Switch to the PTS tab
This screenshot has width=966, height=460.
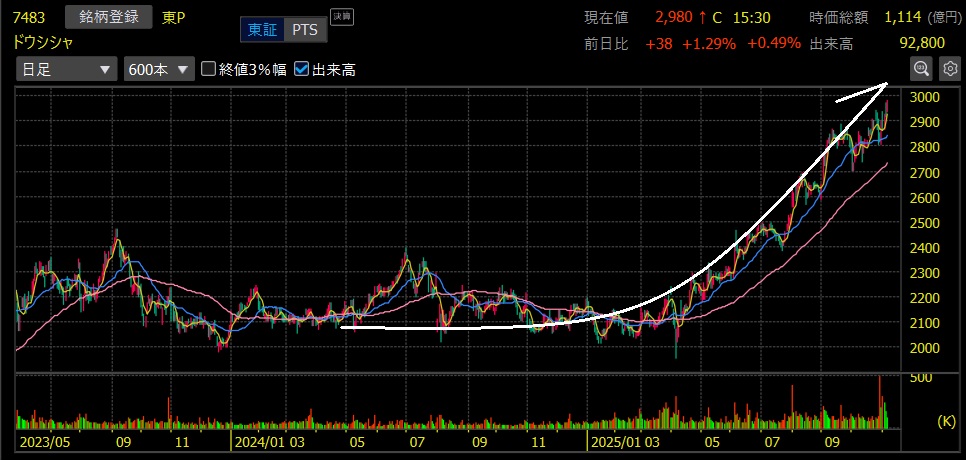304,30
